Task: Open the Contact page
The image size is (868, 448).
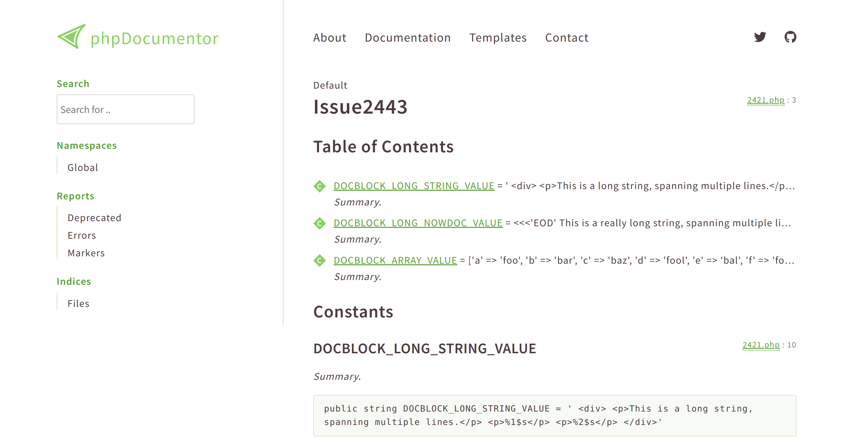Action: coord(567,38)
